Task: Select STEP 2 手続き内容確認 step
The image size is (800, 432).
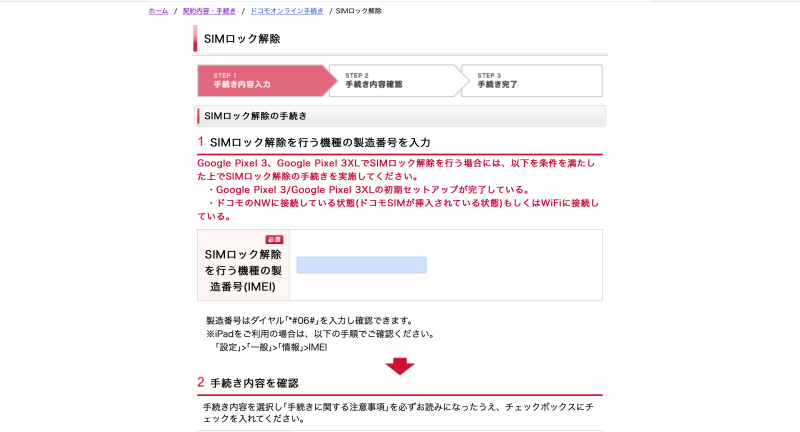Action: [395, 81]
